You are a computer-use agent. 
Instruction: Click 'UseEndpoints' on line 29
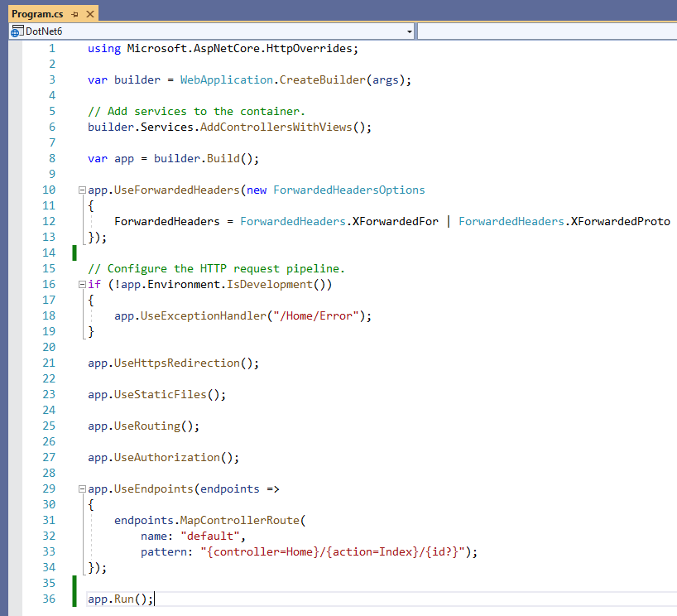(153, 489)
